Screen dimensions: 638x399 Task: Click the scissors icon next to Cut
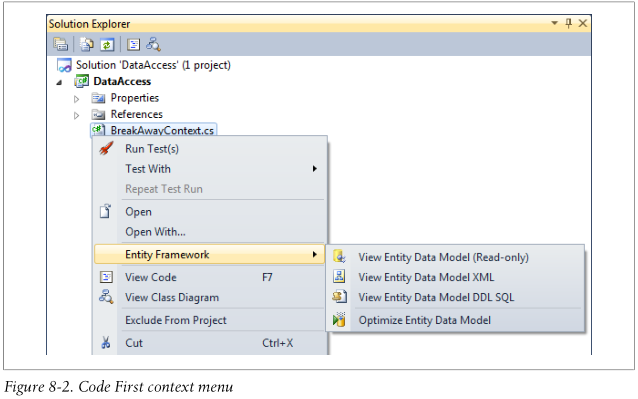[106, 342]
